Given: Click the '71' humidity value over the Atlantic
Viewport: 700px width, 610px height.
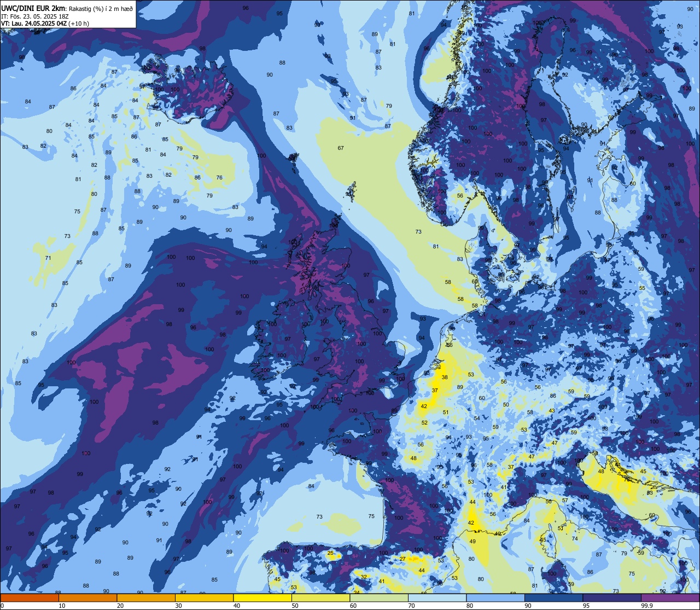Looking at the screenshot, I should [48, 258].
